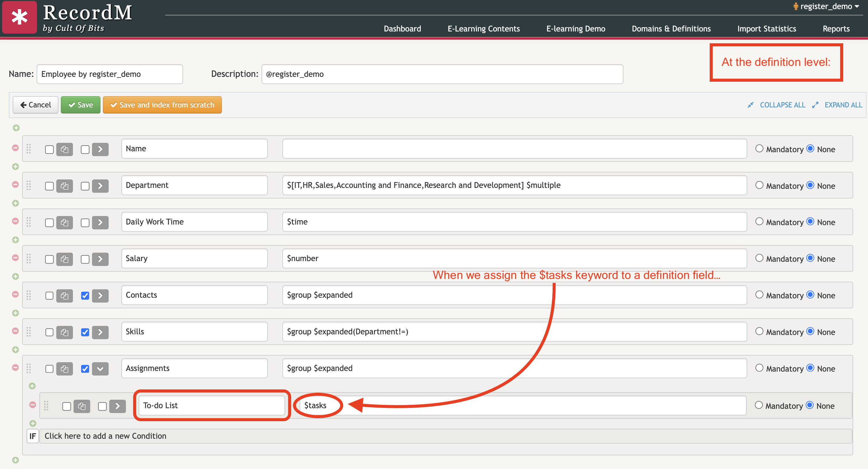868x469 pixels.
Task: Open Domains & Definitions menu
Action: point(671,29)
